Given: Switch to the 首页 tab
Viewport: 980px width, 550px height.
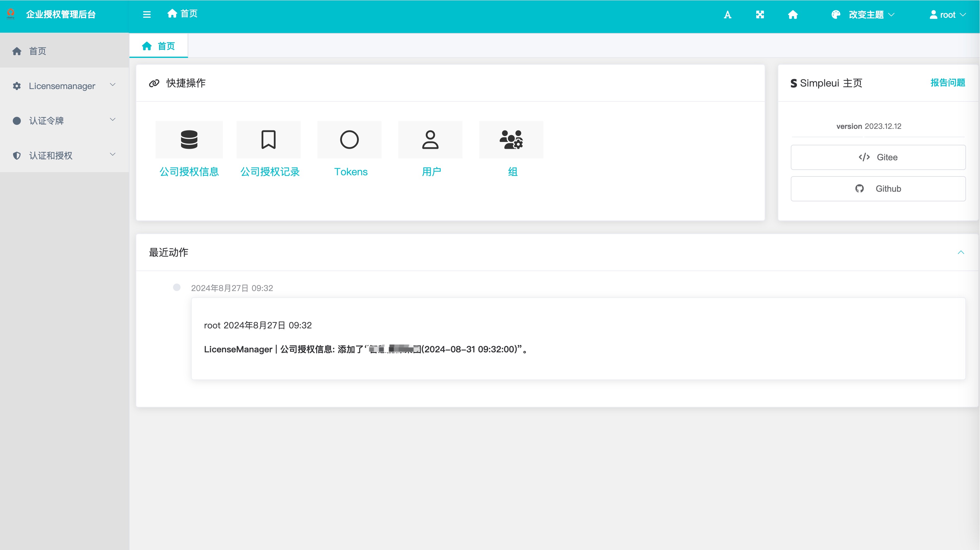Looking at the screenshot, I should pyautogui.click(x=159, y=46).
